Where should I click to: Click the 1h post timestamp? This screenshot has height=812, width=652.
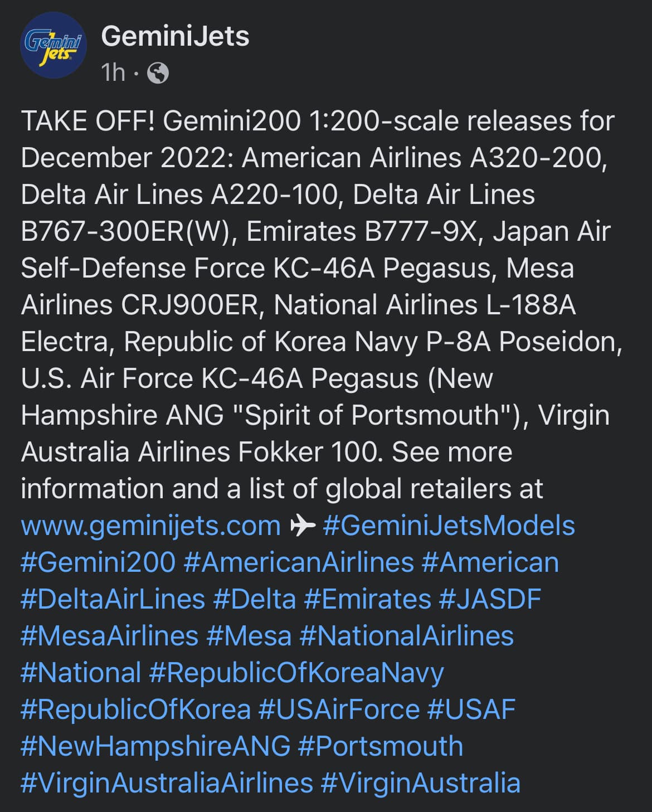pos(113,72)
